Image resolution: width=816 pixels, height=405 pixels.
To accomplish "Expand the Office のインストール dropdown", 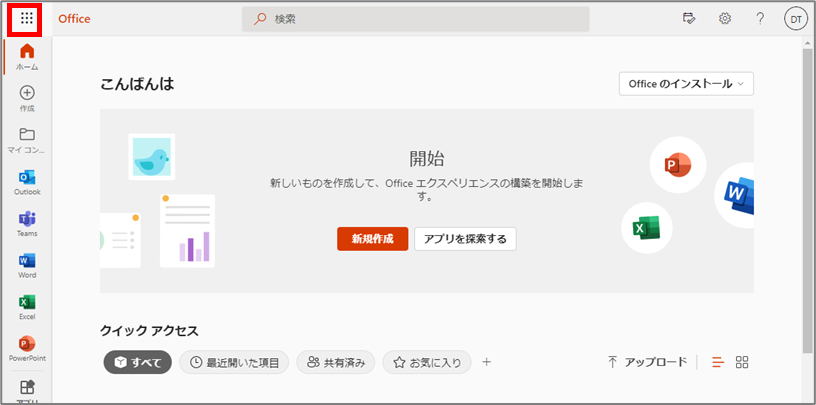I will [686, 84].
